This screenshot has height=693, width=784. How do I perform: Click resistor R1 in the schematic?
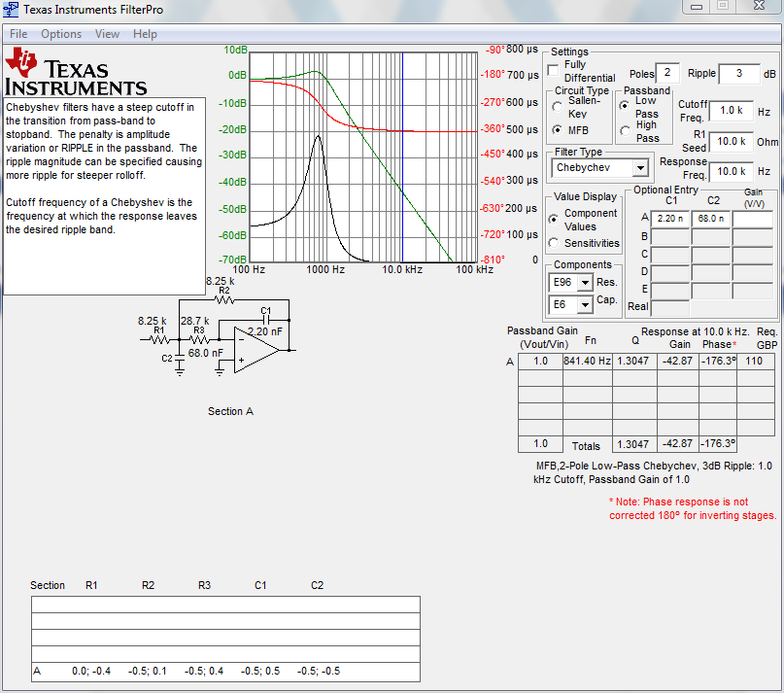tap(159, 340)
